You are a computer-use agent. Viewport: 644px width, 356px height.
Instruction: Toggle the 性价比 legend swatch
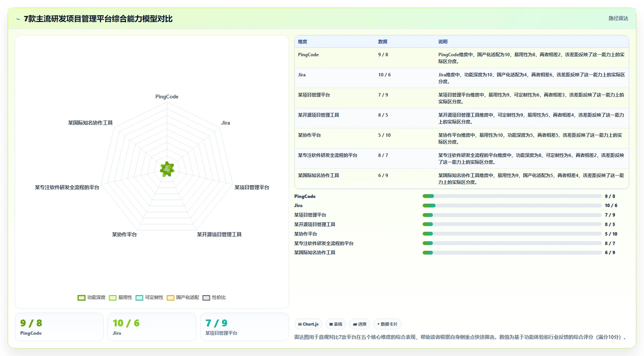206,298
